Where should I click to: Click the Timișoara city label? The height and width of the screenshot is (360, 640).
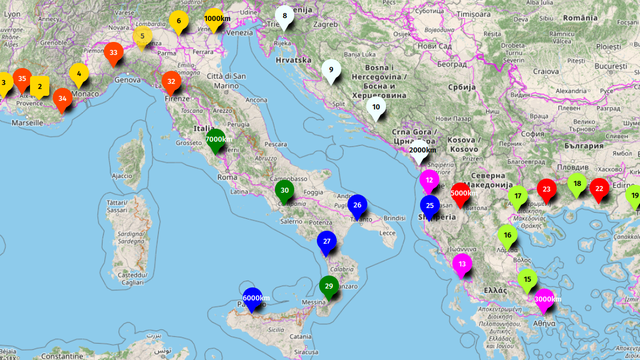tap(473, 14)
